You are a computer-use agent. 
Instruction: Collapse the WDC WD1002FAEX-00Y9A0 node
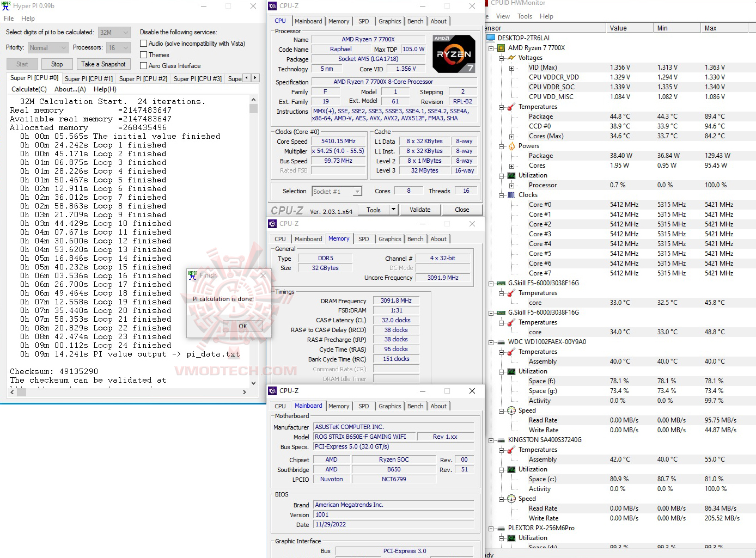coord(491,342)
